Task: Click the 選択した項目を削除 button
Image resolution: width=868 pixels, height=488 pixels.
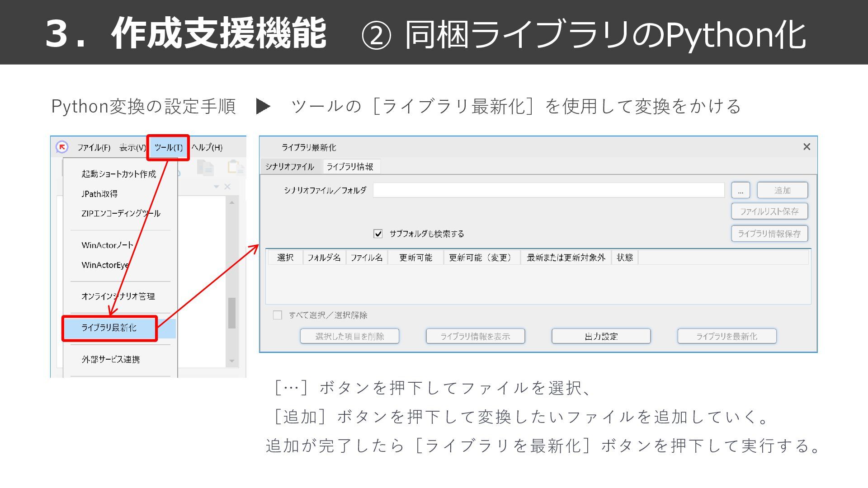Action: pos(350,336)
